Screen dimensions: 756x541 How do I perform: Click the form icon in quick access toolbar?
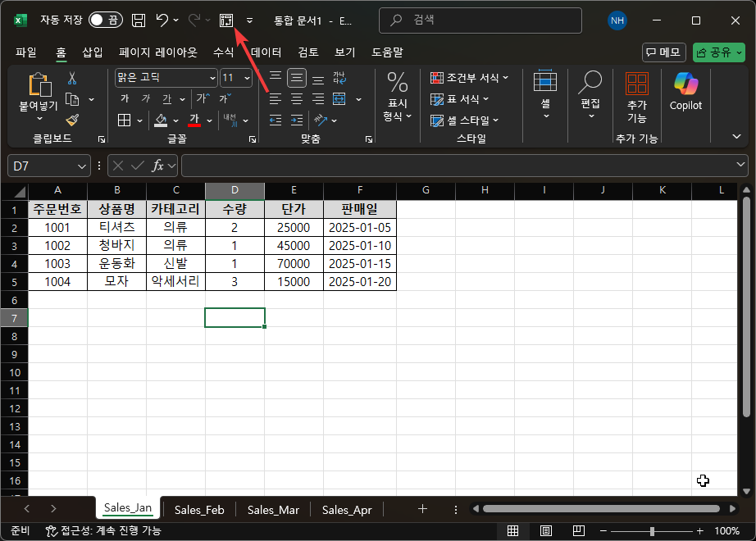[226, 20]
